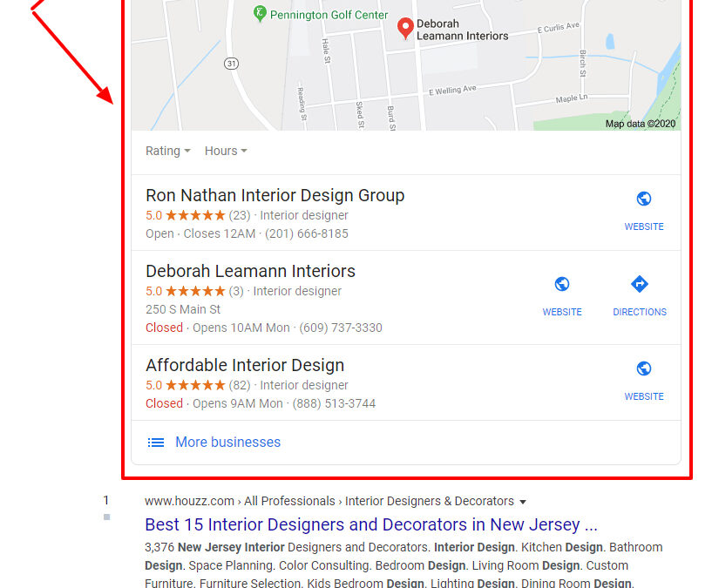Expand the Houzz result URL dropdown arrow
The image size is (712, 588).
pyautogui.click(x=523, y=502)
